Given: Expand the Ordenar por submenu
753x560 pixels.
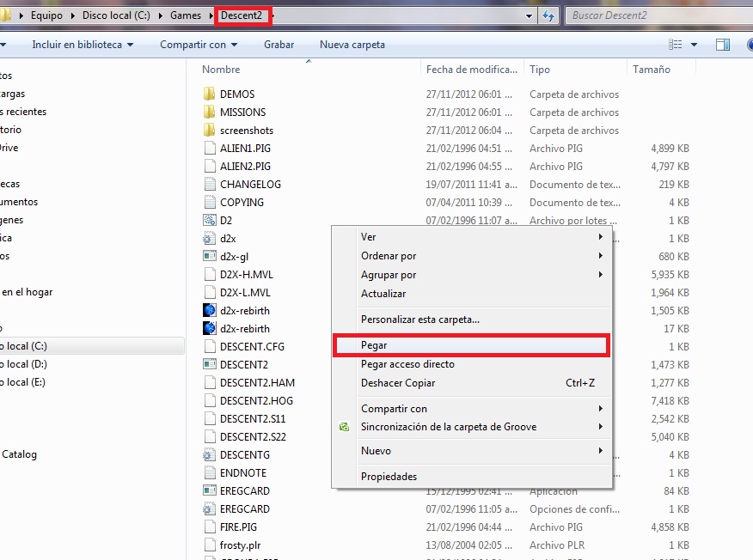Looking at the screenshot, I should [600, 256].
